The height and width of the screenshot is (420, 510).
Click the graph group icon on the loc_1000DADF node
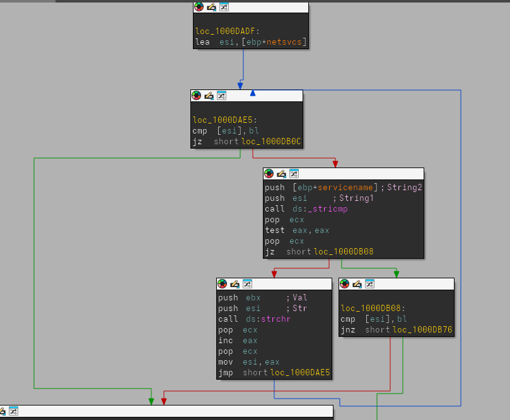pyautogui.click(x=224, y=7)
